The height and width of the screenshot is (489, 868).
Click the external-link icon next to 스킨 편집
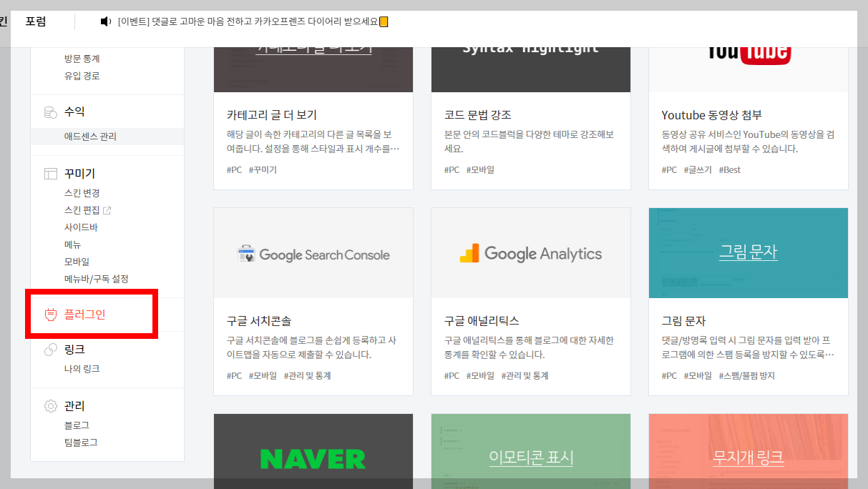107,210
